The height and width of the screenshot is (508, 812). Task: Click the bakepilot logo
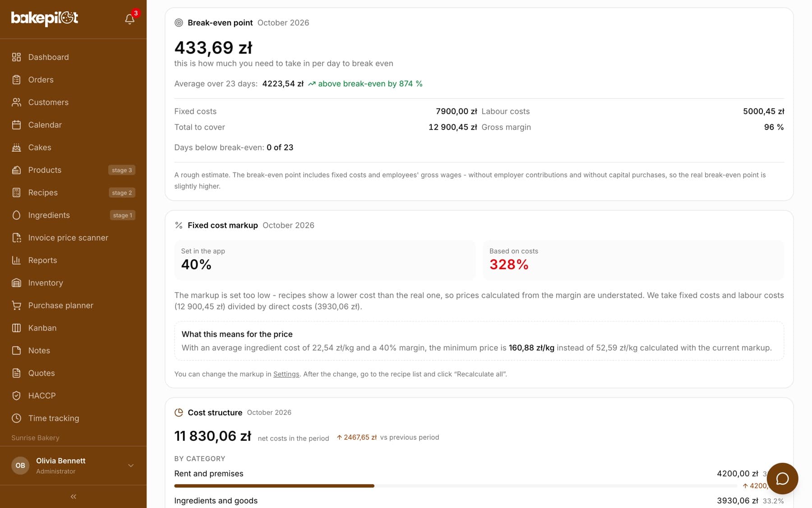(x=45, y=18)
